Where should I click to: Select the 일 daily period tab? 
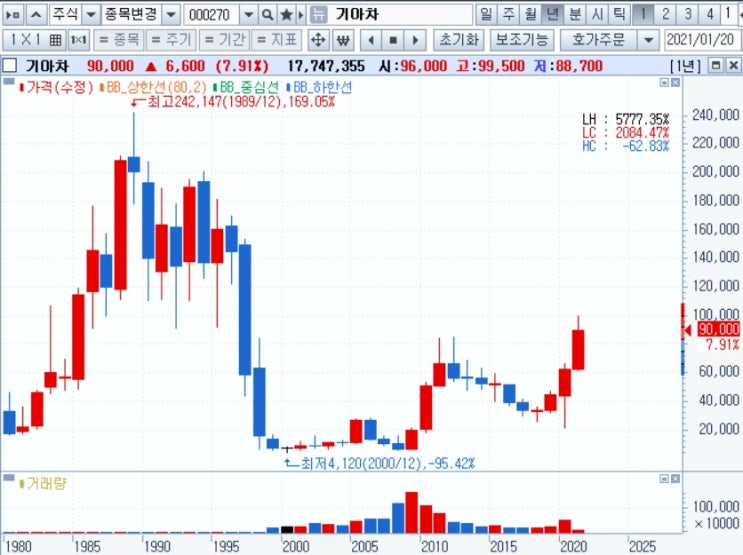click(x=486, y=14)
